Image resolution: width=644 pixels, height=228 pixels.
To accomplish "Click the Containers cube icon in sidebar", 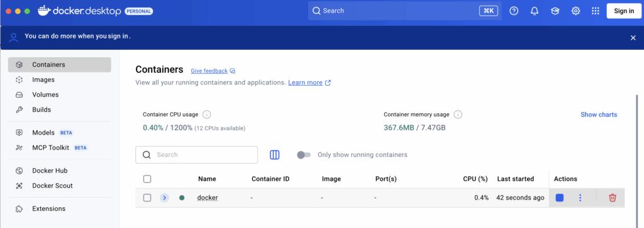I will point(19,65).
